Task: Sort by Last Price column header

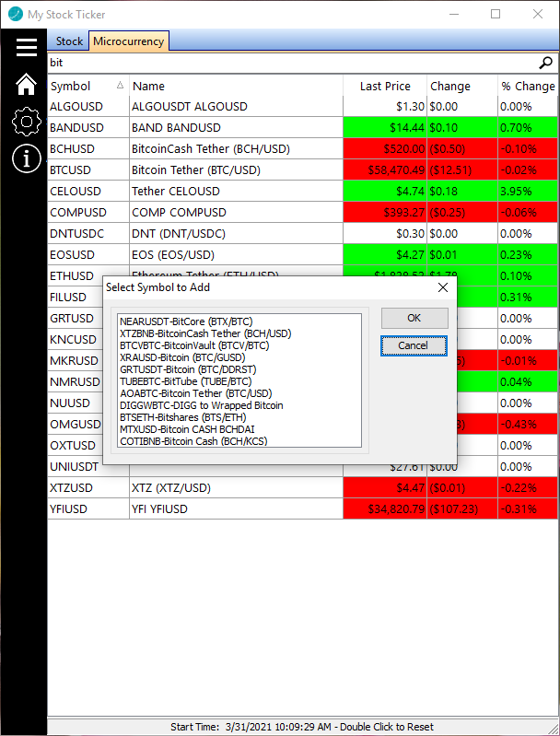Action: pos(385,86)
